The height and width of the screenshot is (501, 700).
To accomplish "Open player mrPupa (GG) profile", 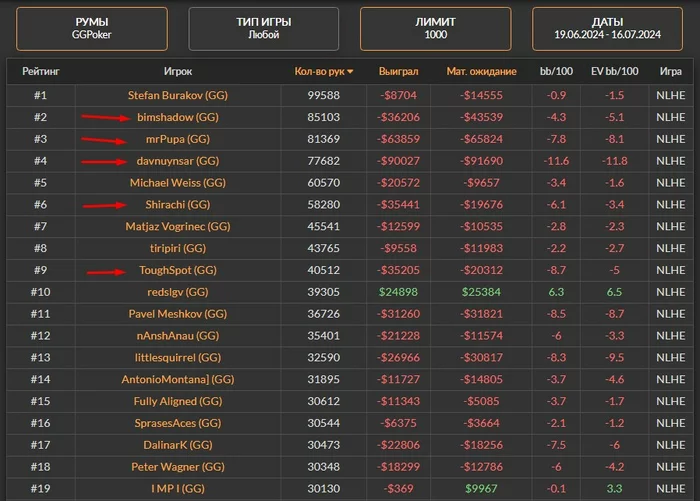I will [x=178, y=139].
